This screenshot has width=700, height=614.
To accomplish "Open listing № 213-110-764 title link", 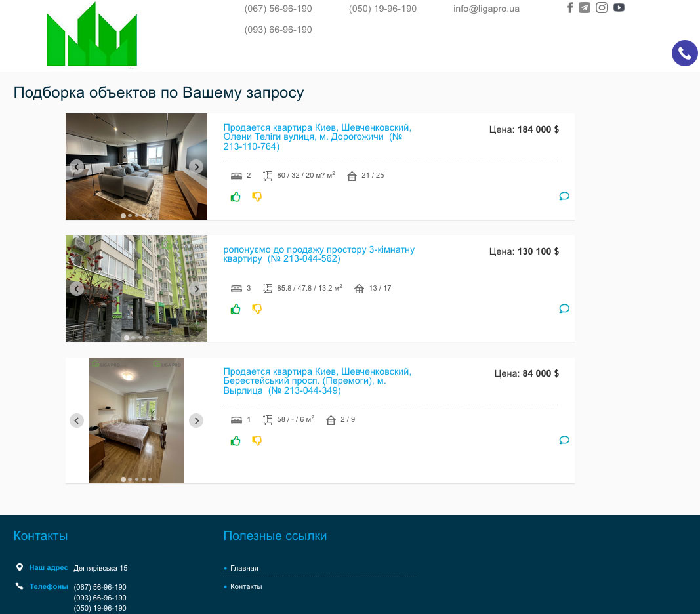I will point(317,136).
